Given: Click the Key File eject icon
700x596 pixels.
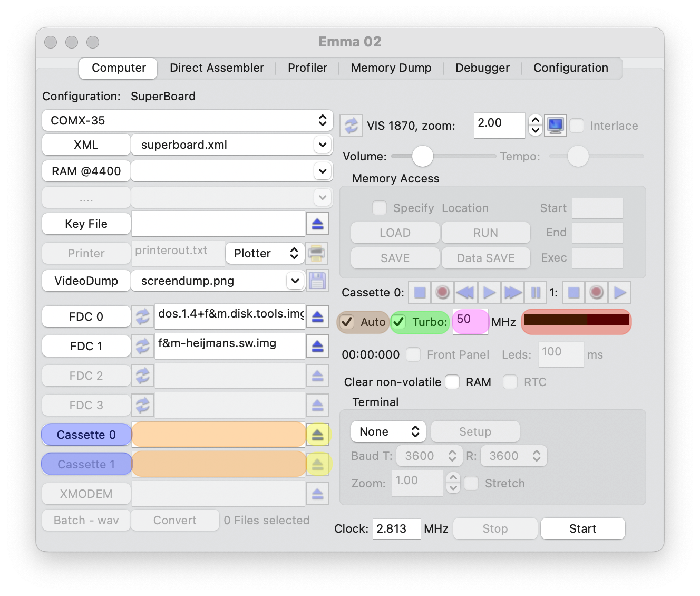Looking at the screenshot, I should pyautogui.click(x=317, y=224).
